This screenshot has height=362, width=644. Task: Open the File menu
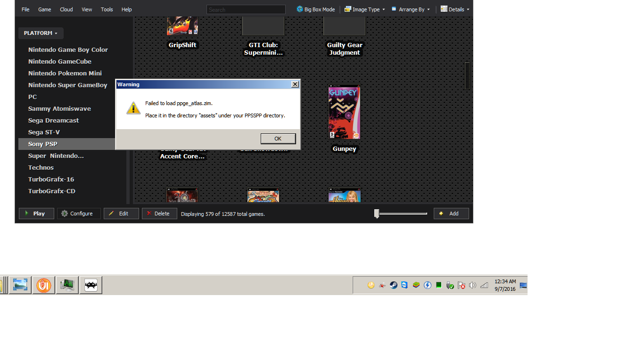point(25,9)
